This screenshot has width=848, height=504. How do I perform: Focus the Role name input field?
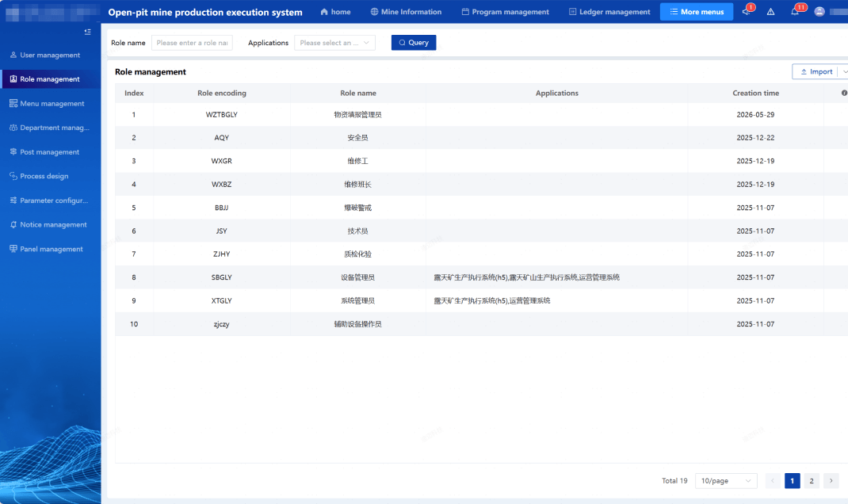tap(192, 43)
